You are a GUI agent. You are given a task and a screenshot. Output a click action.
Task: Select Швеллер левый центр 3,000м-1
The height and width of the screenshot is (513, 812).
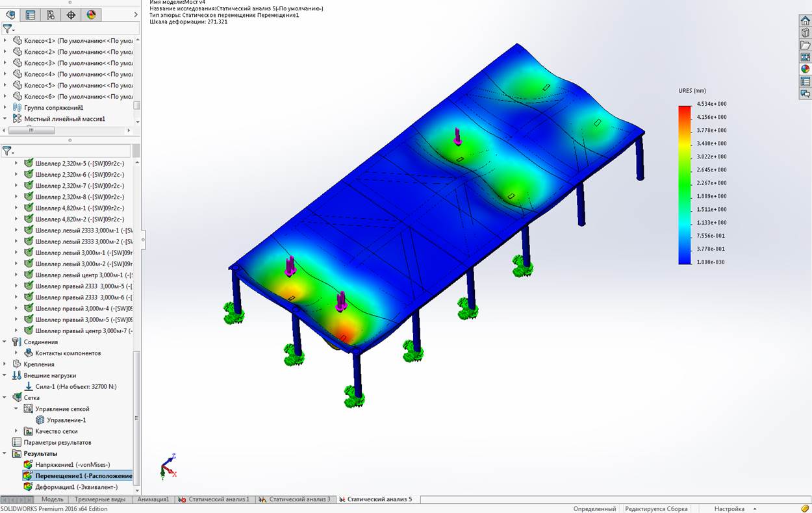[84, 275]
